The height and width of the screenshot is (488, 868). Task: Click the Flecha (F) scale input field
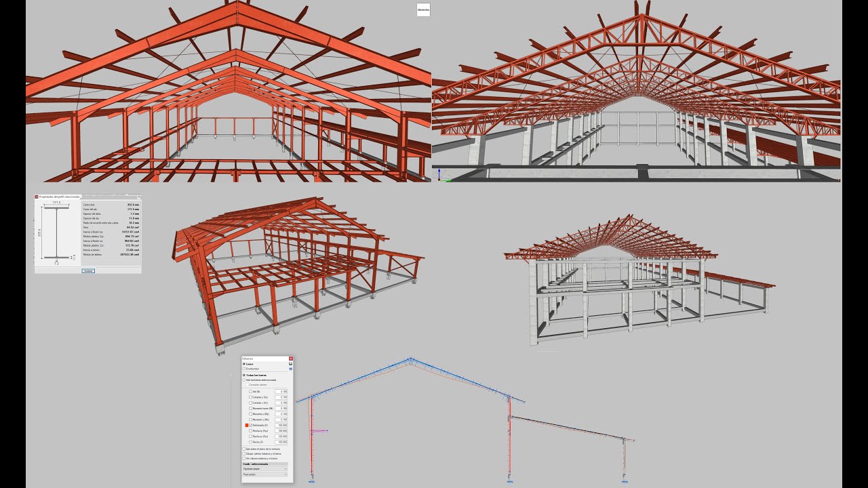(x=281, y=442)
